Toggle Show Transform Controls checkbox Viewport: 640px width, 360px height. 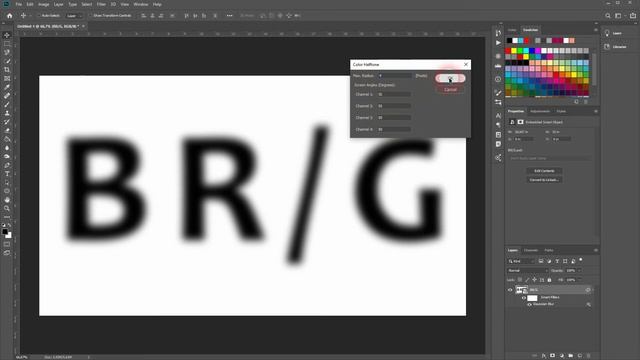pos(91,16)
